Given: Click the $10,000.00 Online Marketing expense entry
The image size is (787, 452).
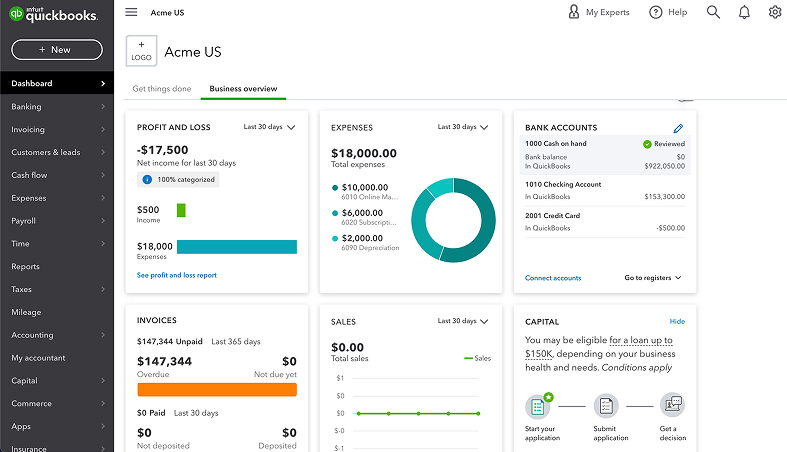Looking at the screenshot, I should click(365, 192).
